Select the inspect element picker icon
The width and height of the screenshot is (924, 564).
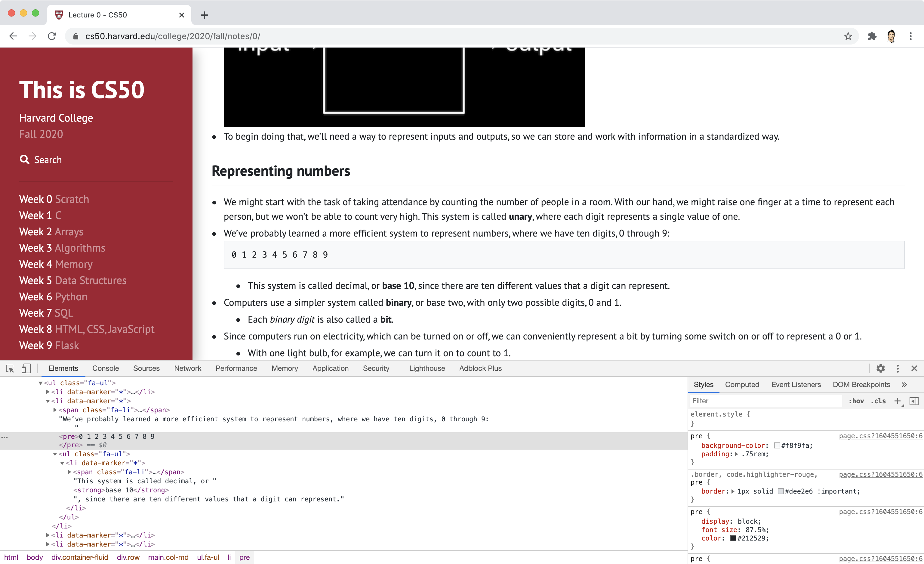[x=9, y=368]
